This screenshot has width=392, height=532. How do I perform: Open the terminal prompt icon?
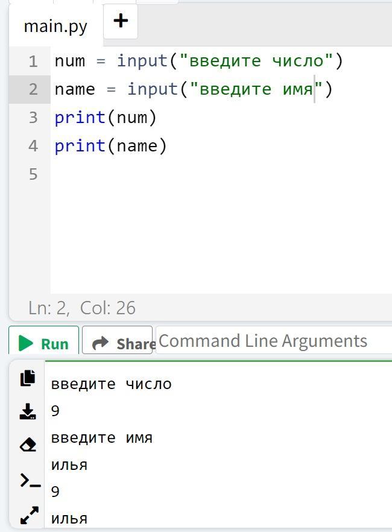click(30, 480)
